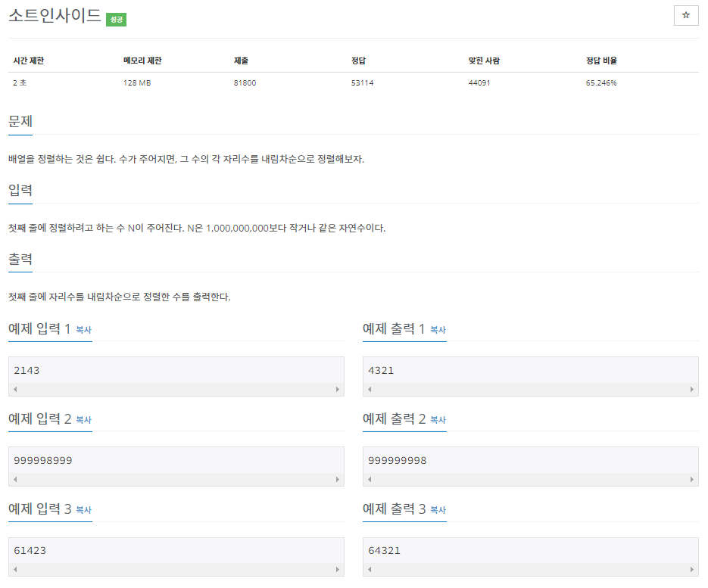Click the sample input value 2143
708x588 pixels.
click(27, 371)
